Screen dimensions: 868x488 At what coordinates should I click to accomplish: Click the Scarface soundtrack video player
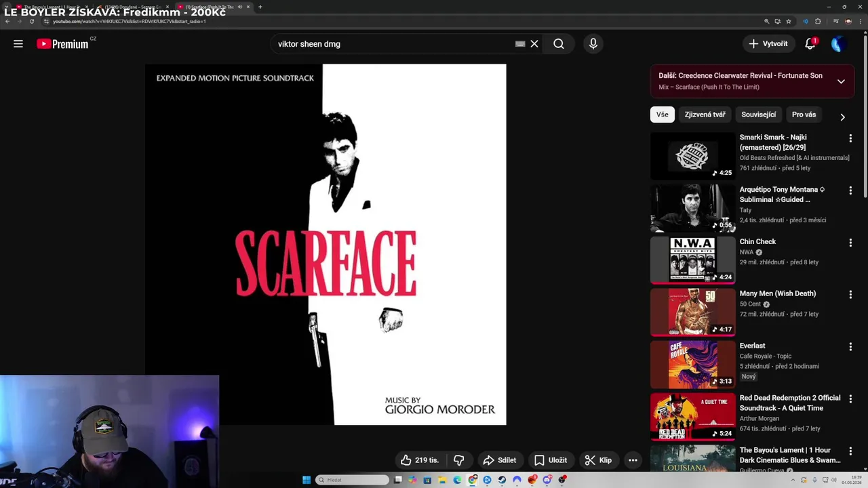point(325,245)
